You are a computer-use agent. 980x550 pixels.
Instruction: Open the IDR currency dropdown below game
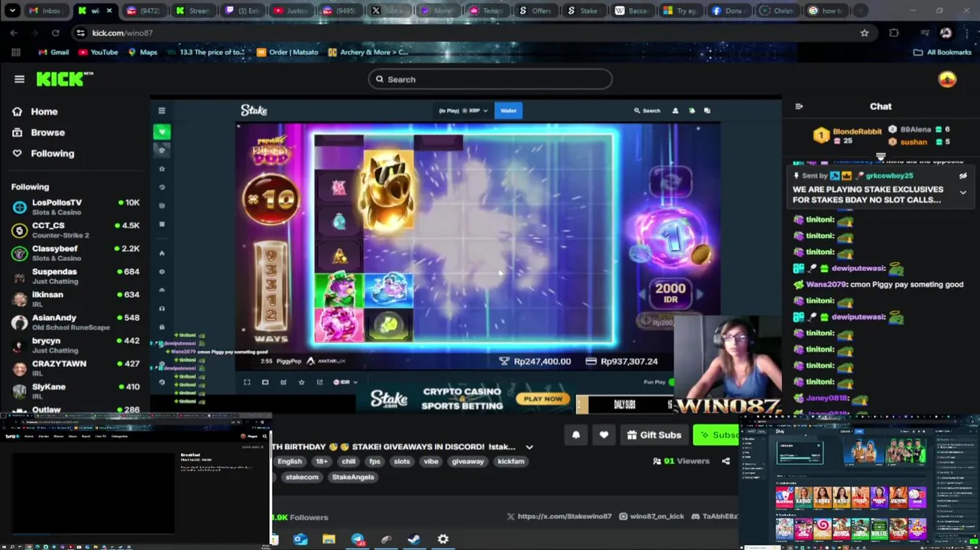(345, 382)
